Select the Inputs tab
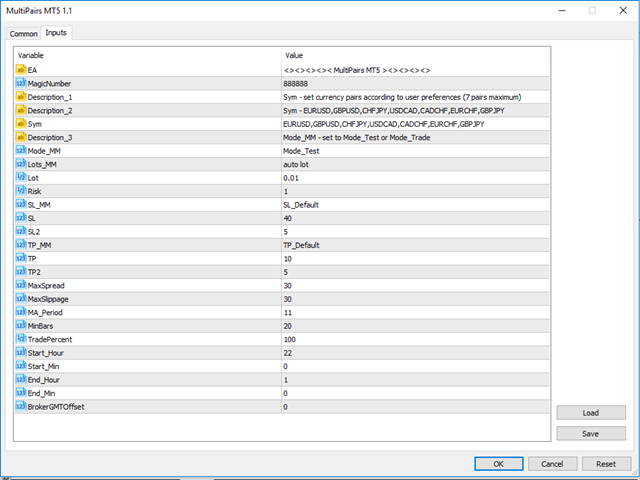 pyautogui.click(x=56, y=33)
